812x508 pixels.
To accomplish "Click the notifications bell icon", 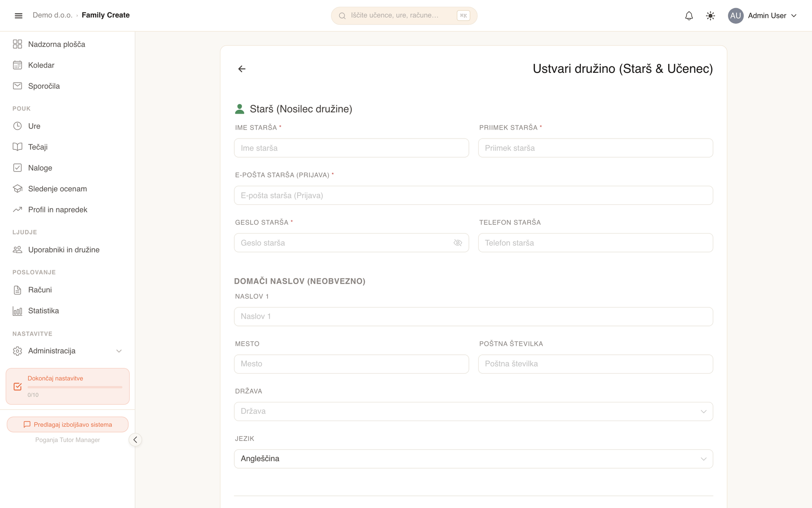I will point(689,15).
